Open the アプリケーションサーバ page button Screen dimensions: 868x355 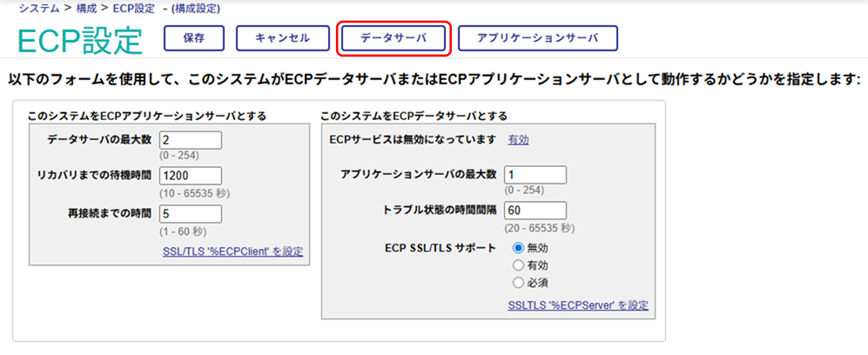538,38
